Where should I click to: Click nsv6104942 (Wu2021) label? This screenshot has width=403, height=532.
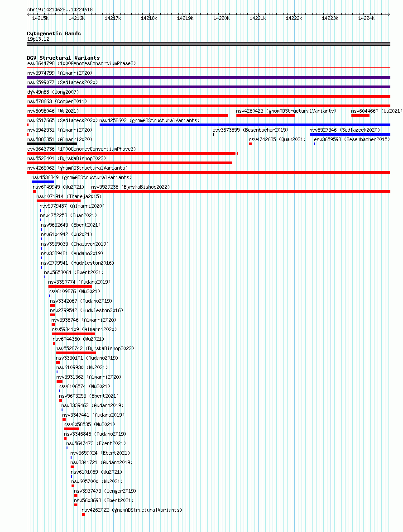click(67, 234)
